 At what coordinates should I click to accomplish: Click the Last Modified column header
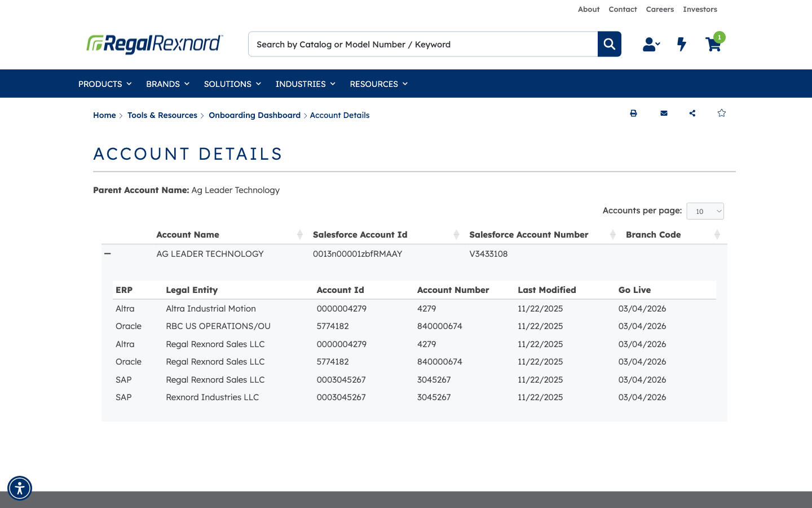coord(547,290)
